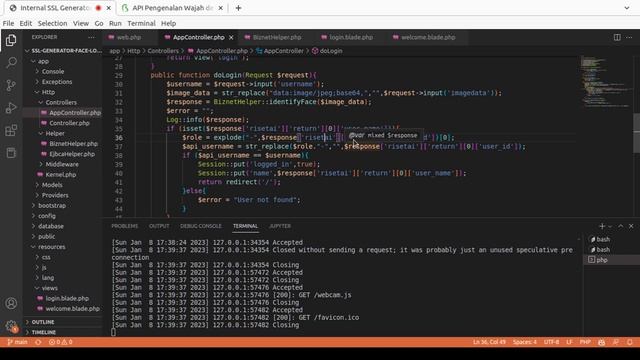The image size is (640, 360).
Task: Open the Run and Debug view
Action: pyautogui.click(x=11, y=108)
